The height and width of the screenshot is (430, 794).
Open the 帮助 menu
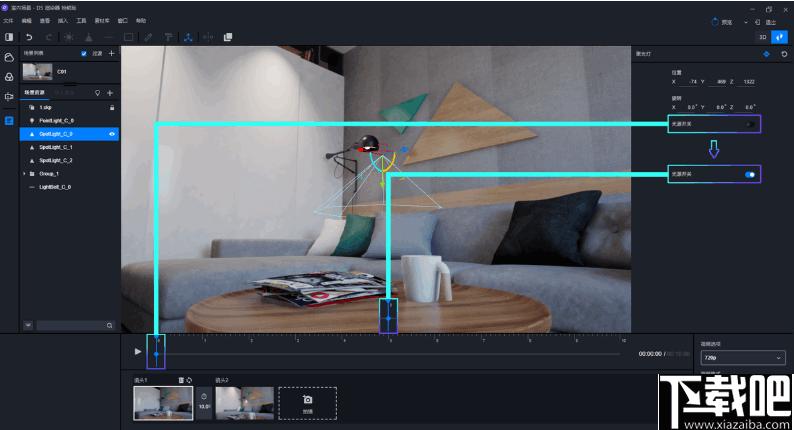[x=141, y=21]
